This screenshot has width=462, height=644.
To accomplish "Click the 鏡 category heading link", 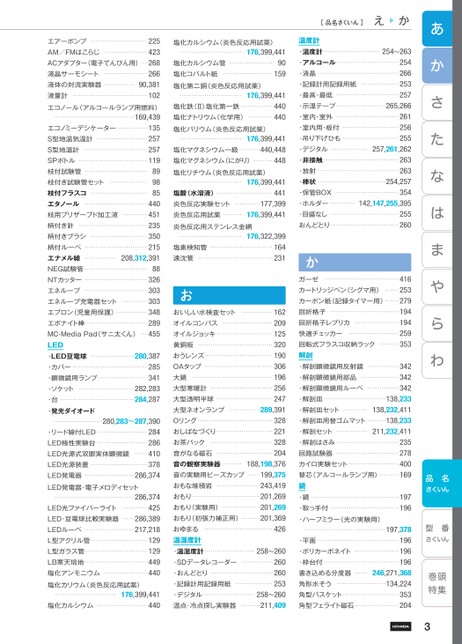I will click(x=302, y=486).
